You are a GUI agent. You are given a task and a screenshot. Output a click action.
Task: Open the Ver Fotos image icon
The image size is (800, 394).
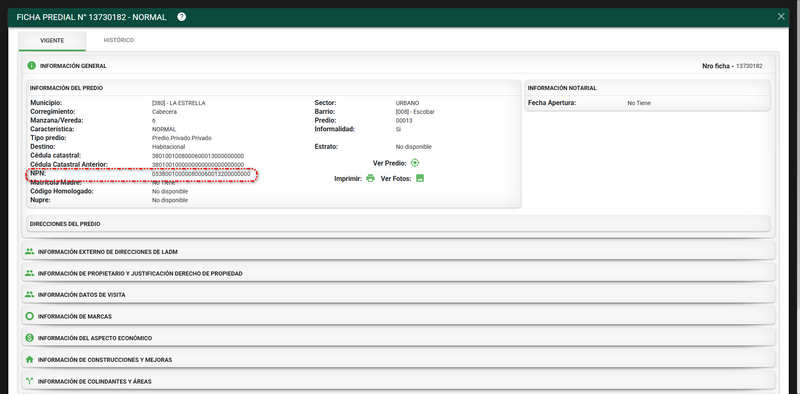420,179
